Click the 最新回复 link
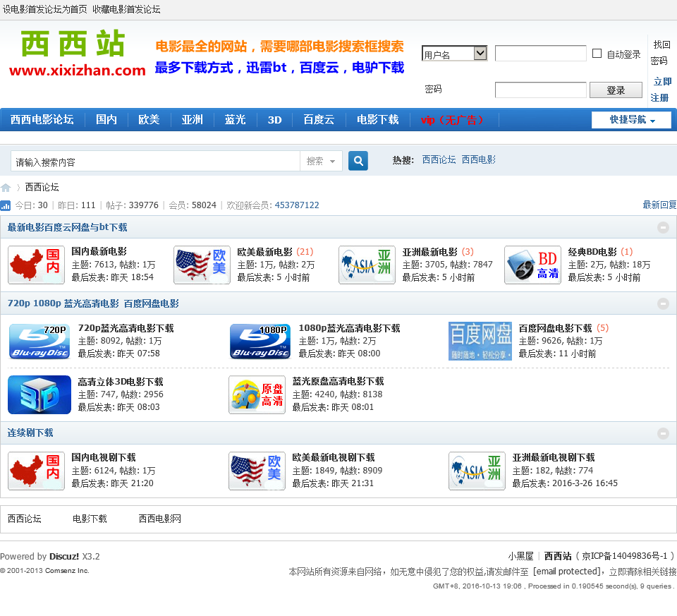 coord(659,205)
